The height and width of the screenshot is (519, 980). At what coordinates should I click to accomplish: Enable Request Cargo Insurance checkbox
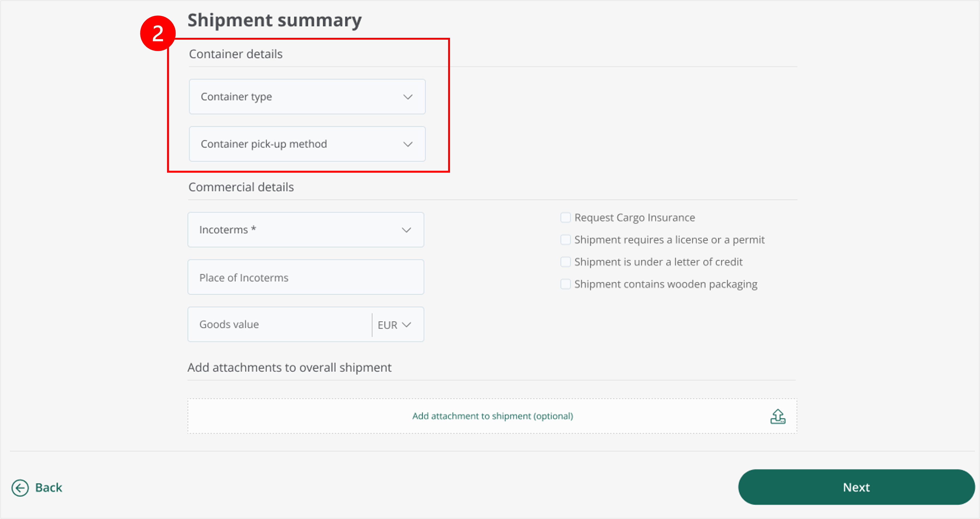(x=565, y=217)
